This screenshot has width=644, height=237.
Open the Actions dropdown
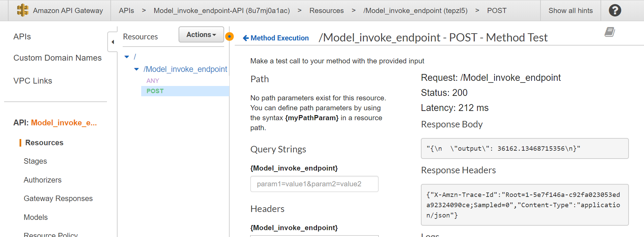pos(201,35)
